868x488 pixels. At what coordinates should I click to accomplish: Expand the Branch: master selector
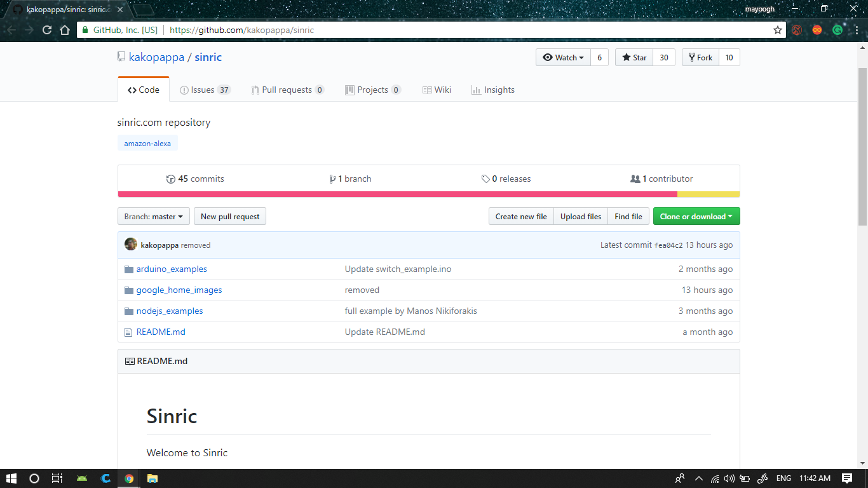click(153, 217)
